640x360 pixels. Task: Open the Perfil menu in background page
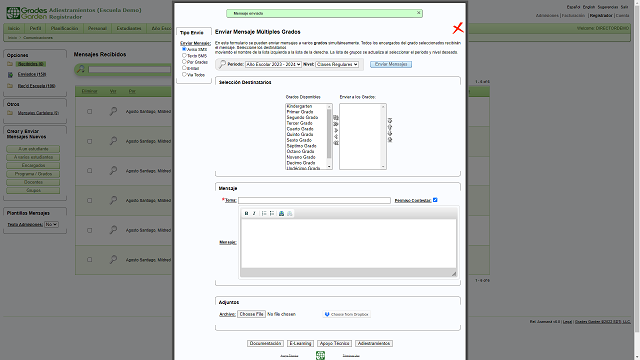tap(35, 29)
